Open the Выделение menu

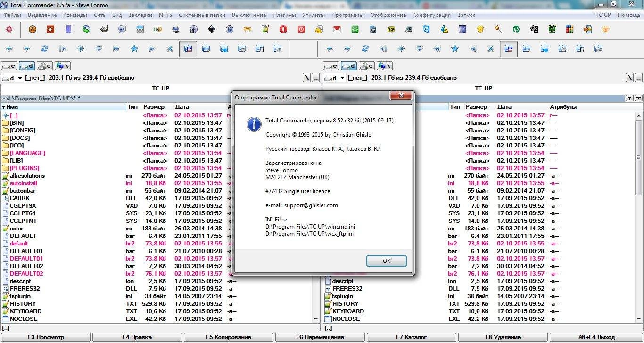(42, 15)
